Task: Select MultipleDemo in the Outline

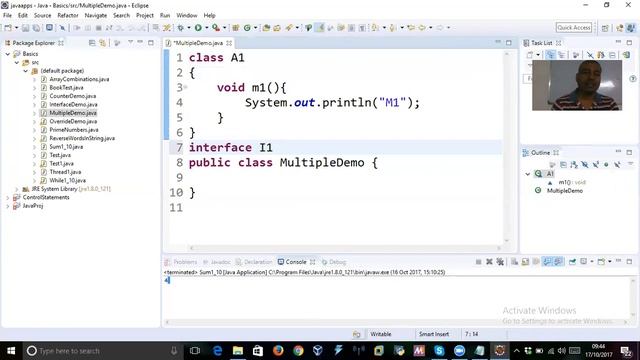Action: point(564,191)
